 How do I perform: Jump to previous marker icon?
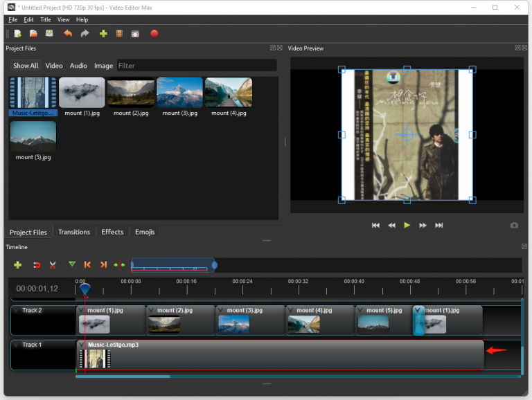pos(87,264)
